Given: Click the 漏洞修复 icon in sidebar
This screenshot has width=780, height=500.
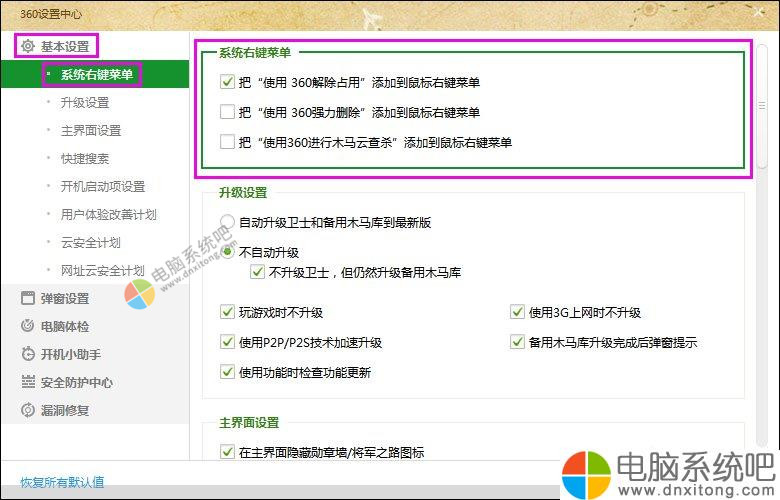Looking at the screenshot, I should (x=27, y=410).
